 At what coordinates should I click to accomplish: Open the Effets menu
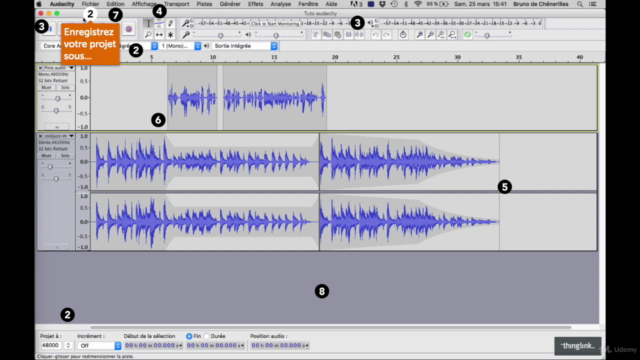tap(256, 4)
